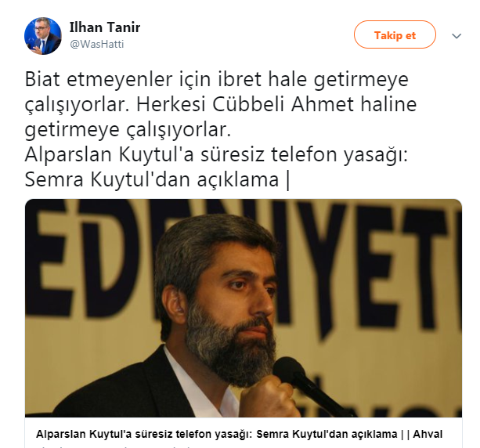Select the line 'getirmeye çalışıyorlar.' in the tweet
The width and height of the screenshot is (480, 448).
(x=128, y=129)
